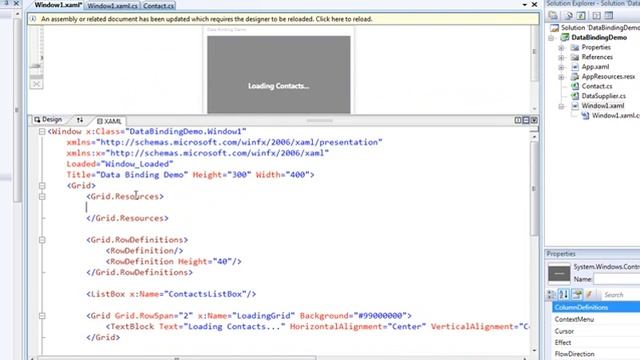Click the Window_Loaded attribute value in code
Screen dimensions: 640x360
point(137,164)
